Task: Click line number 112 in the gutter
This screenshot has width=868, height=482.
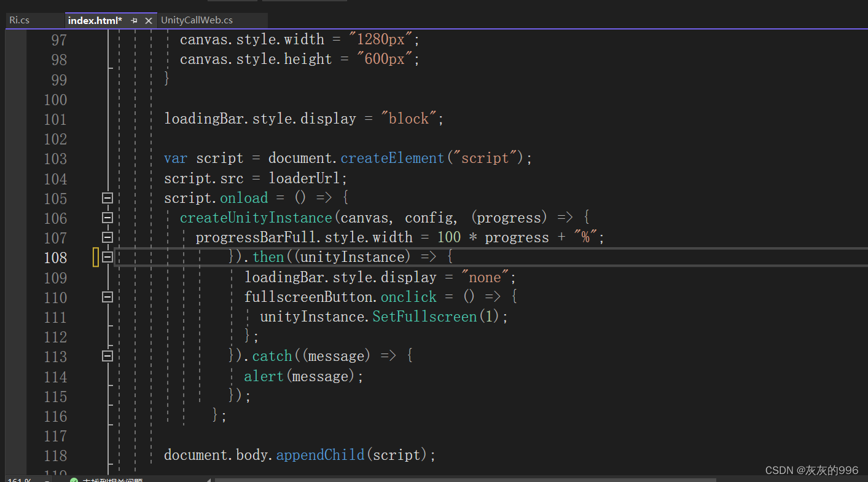Action: (x=55, y=337)
